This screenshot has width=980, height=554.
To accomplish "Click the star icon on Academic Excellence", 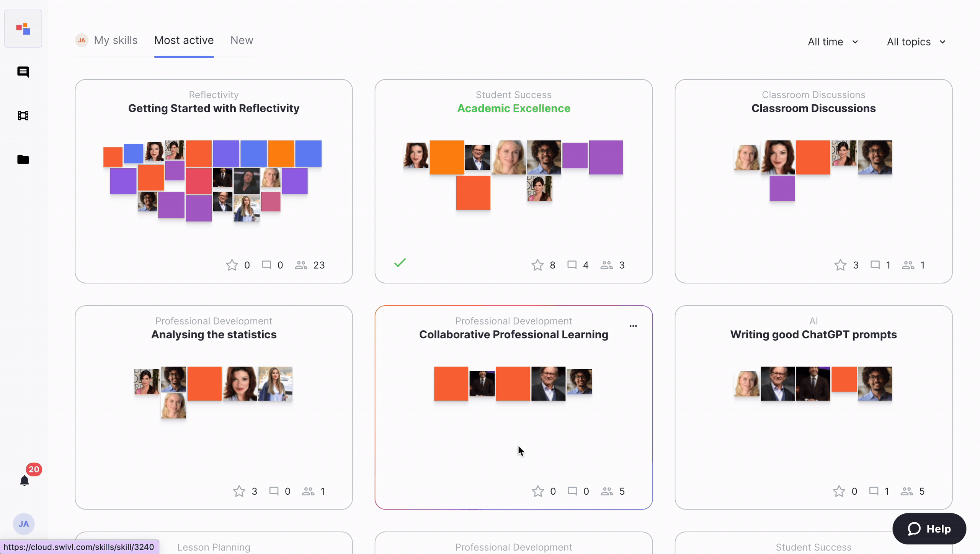I will coord(539,265).
